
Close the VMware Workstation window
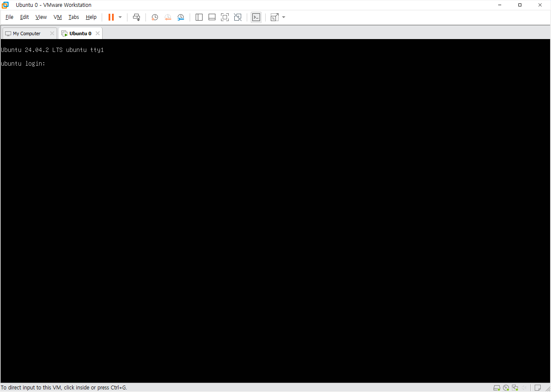click(x=540, y=5)
